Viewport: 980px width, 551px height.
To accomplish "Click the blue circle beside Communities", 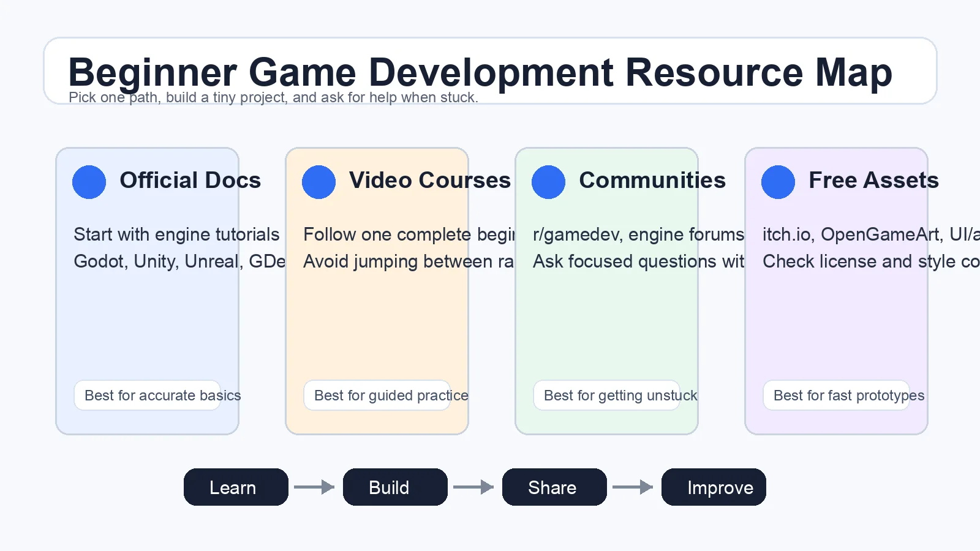I will coord(548,182).
